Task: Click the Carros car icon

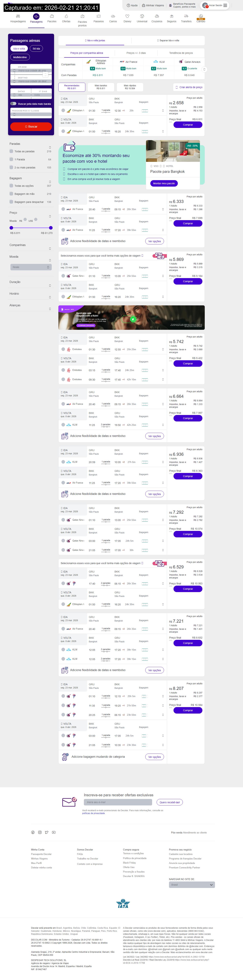Action: [x=113, y=16]
